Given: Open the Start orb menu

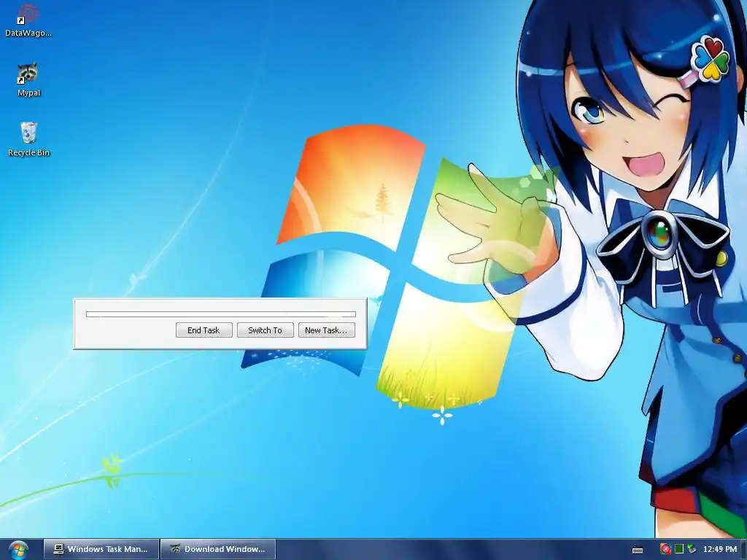Looking at the screenshot, I should pos(18,550).
